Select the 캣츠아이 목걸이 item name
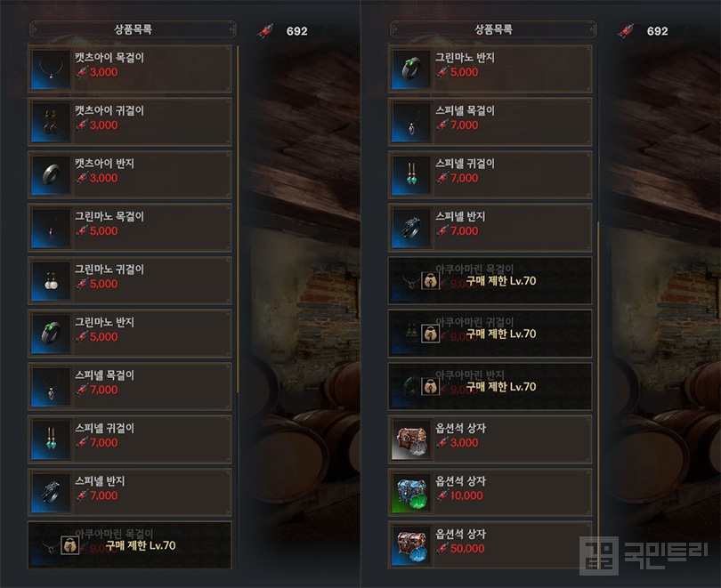 click(x=109, y=58)
